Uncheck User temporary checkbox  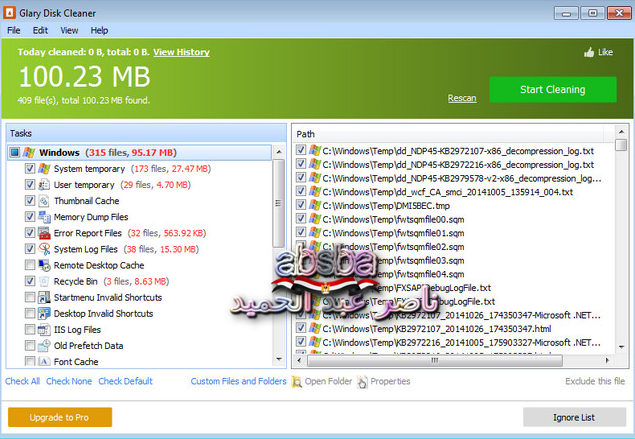[x=30, y=185]
